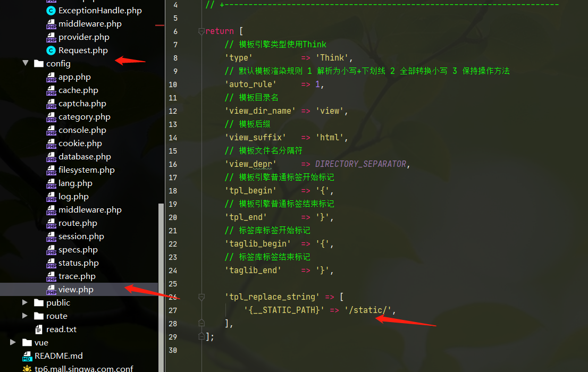Image resolution: width=588 pixels, height=372 pixels.
Task: Click the captcha.php file icon
Action: click(x=51, y=104)
